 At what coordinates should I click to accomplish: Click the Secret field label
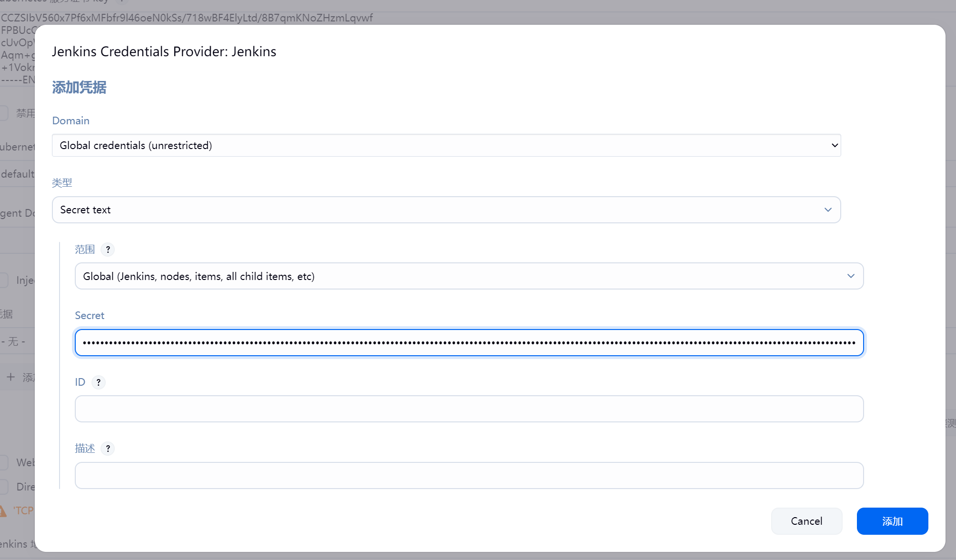pos(90,315)
